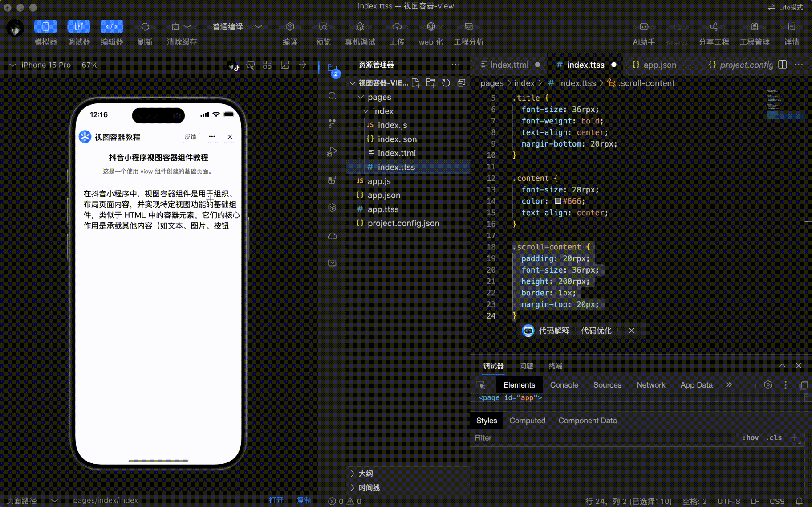Click the new folder icon in explorer
This screenshot has height=507, width=812.
pos(431,83)
